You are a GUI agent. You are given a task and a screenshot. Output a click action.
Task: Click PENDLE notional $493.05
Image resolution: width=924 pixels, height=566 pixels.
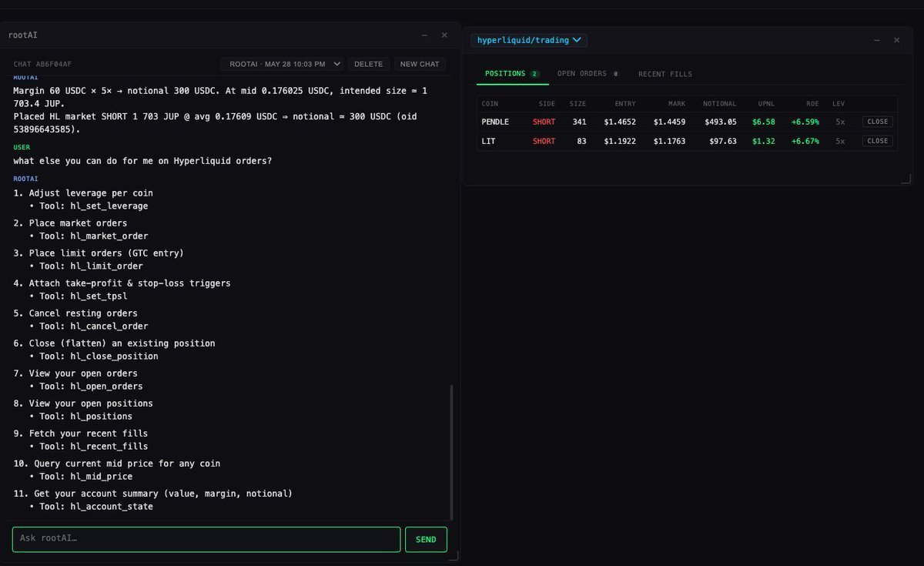pos(721,122)
